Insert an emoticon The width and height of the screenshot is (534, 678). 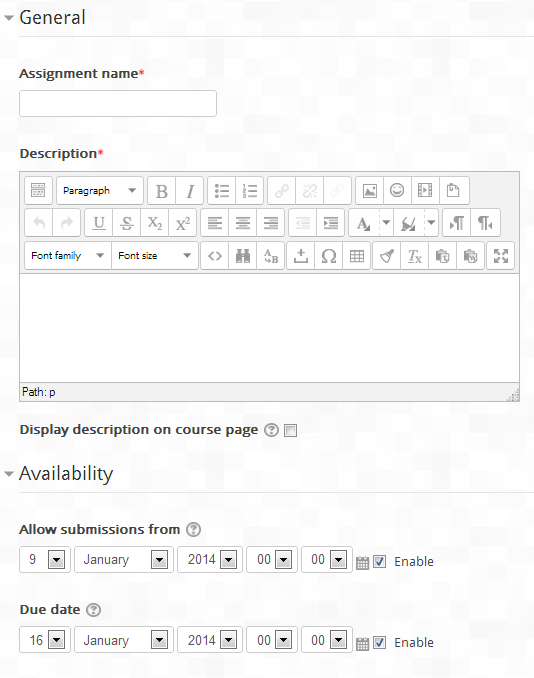tap(397, 191)
